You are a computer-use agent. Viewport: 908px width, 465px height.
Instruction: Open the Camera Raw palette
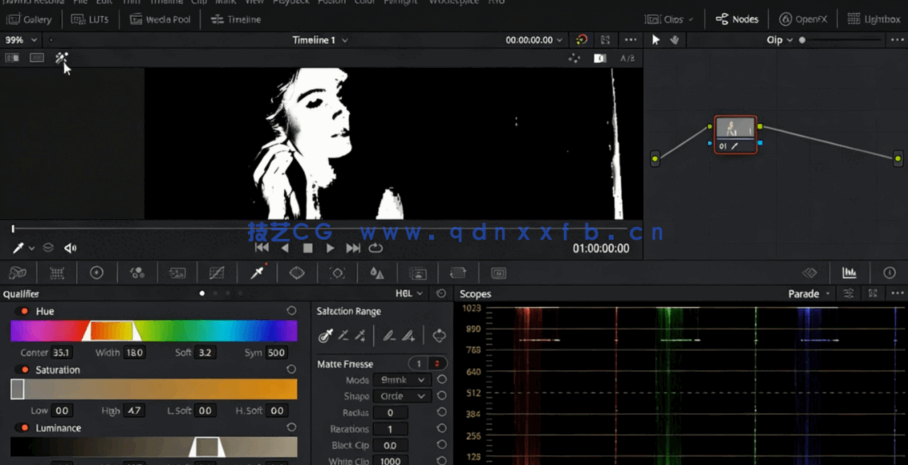pos(17,273)
